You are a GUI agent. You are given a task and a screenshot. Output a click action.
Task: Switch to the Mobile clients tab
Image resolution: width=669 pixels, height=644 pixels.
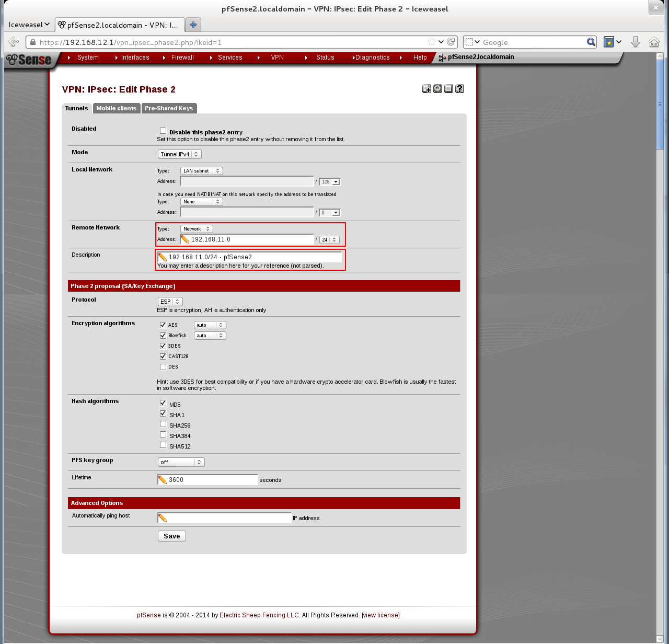point(116,108)
